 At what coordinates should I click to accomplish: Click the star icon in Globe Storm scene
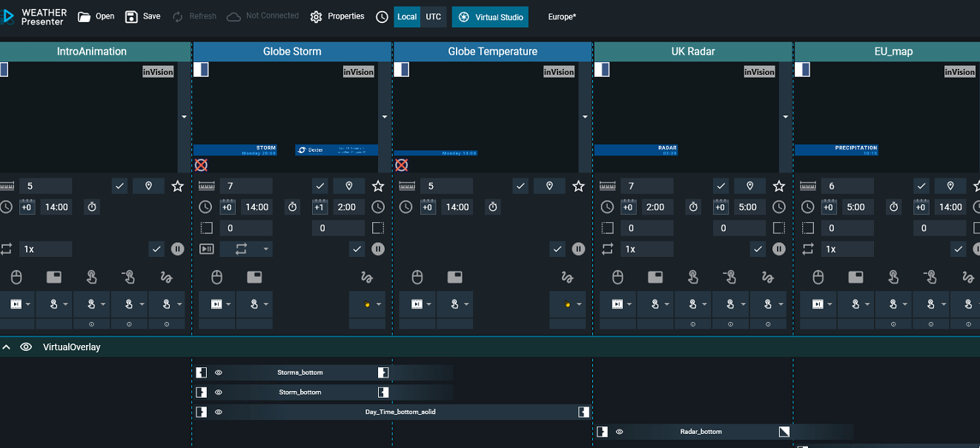378,186
